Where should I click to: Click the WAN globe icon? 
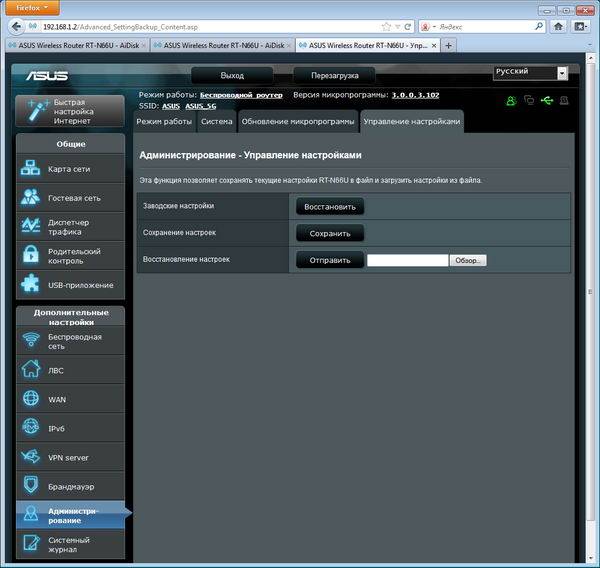[30, 399]
